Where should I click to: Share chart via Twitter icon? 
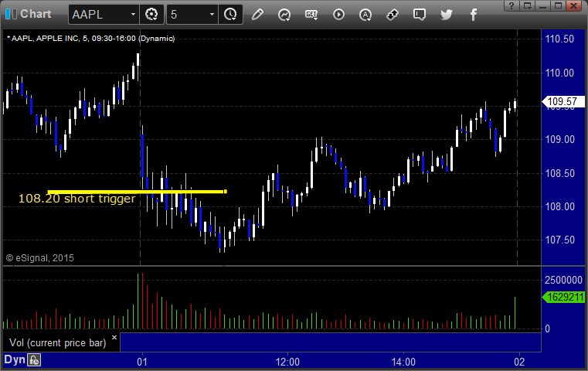[447, 15]
